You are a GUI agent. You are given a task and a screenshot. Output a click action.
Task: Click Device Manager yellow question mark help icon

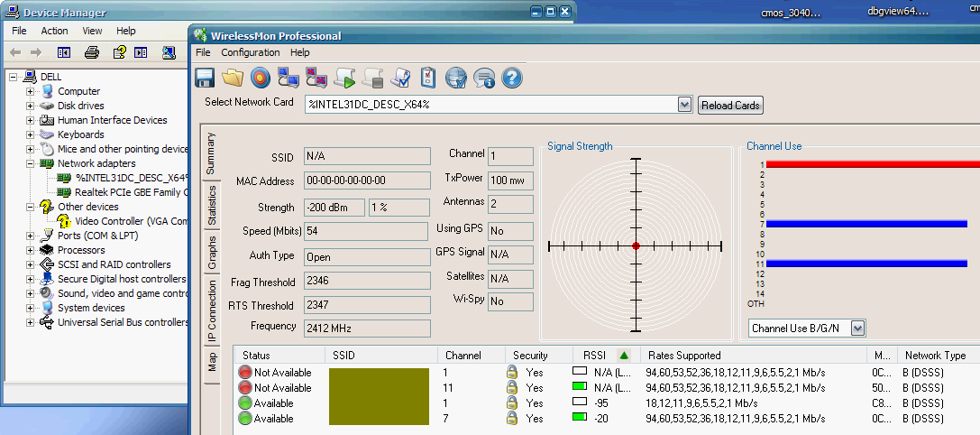(119, 52)
